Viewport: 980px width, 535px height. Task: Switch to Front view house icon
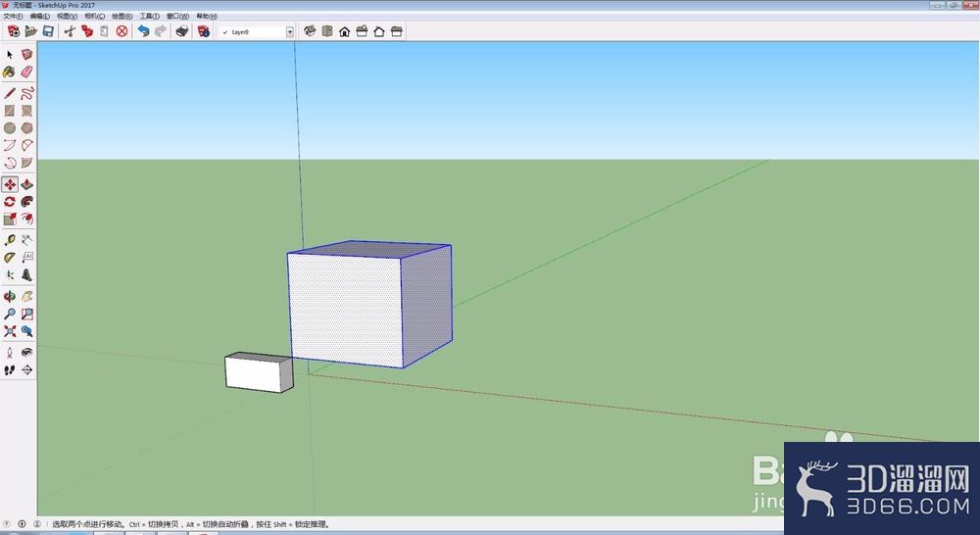[x=344, y=31]
